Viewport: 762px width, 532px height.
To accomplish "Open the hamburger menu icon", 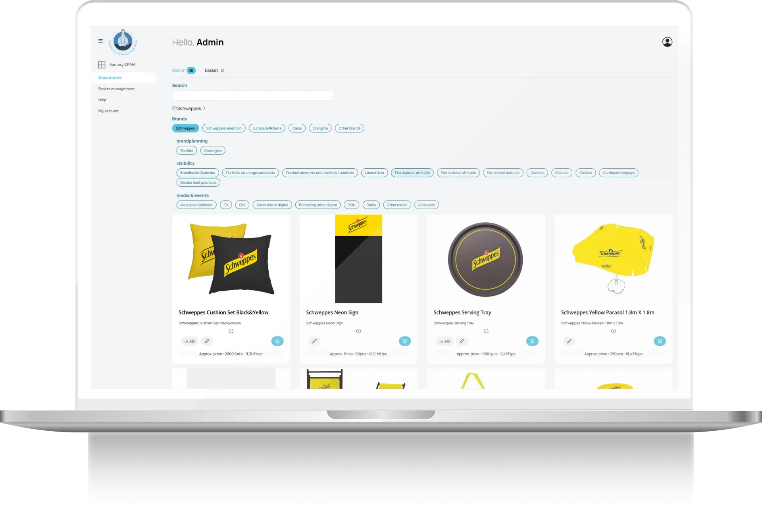I will (x=100, y=41).
